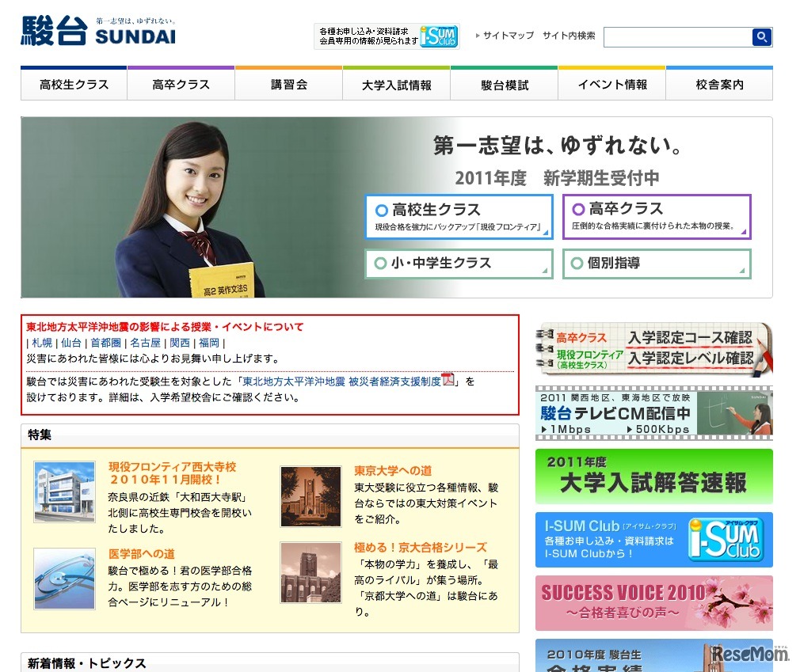Open the I-SUM Club icon in header
This screenshot has height=672, width=800.
pos(439,36)
